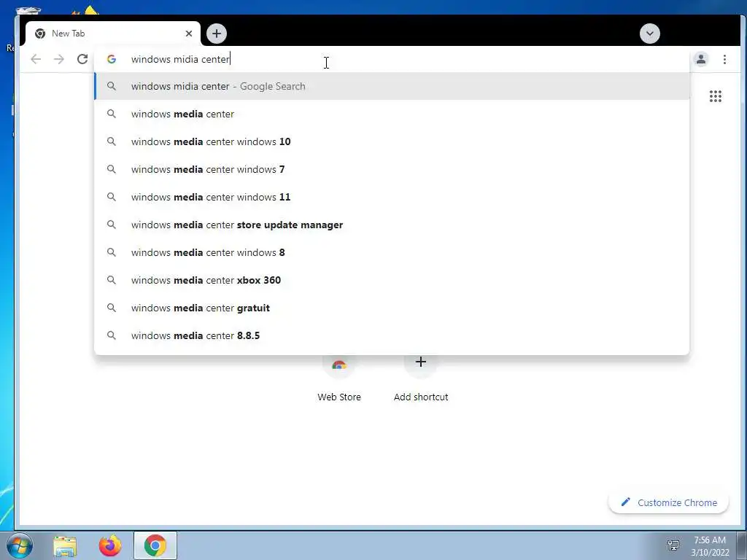Open the Google apps grid
Viewport: 747px width, 560px height.
715,96
